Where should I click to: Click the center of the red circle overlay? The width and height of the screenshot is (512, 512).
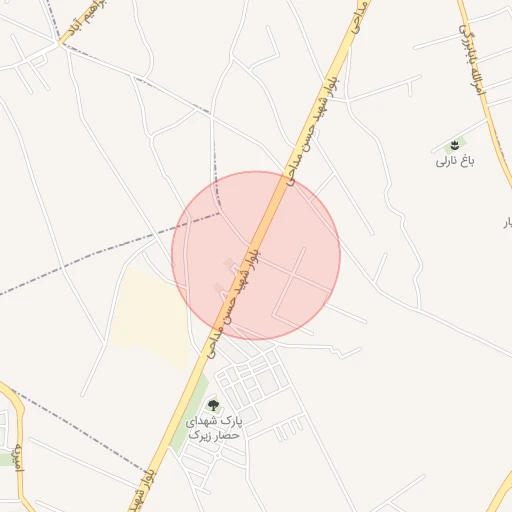pos(256,256)
